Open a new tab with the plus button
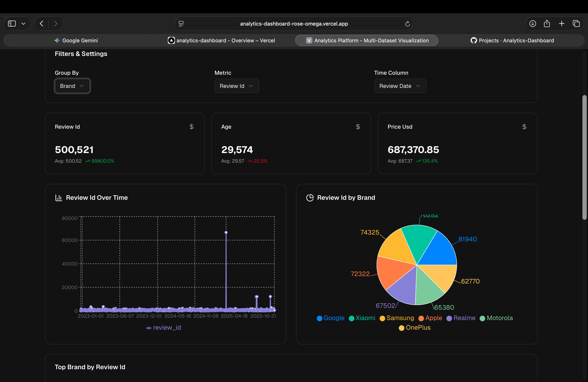Image resolution: width=588 pixels, height=382 pixels. pyautogui.click(x=561, y=23)
